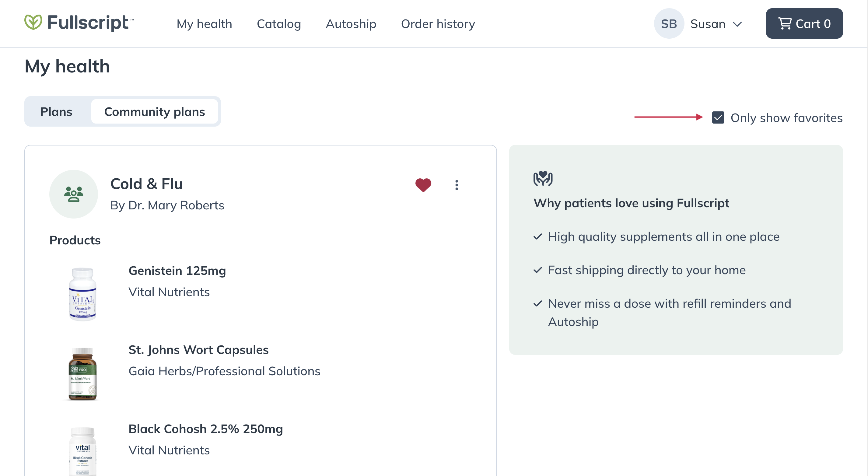Select the Community plans tab
This screenshot has height=476, width=868.
pos(155,111)
